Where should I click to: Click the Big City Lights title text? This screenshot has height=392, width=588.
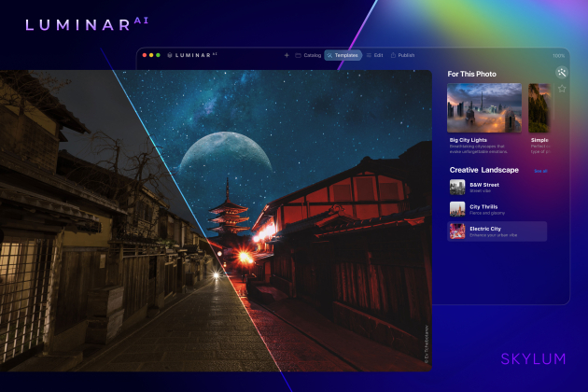469,140
